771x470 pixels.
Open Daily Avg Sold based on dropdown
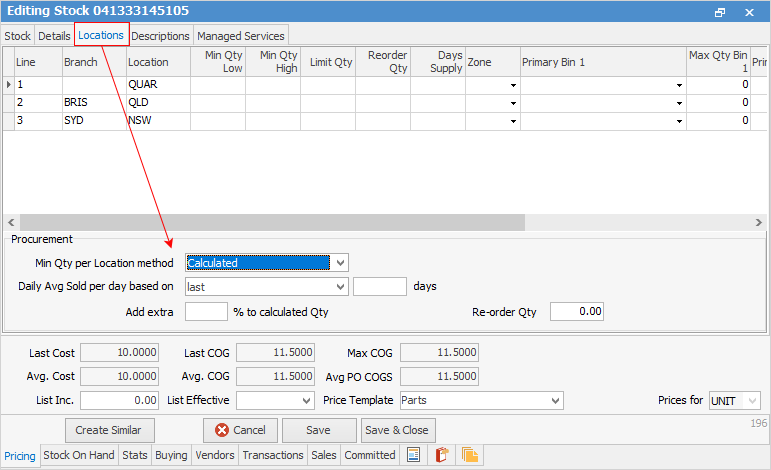[340, 286]
